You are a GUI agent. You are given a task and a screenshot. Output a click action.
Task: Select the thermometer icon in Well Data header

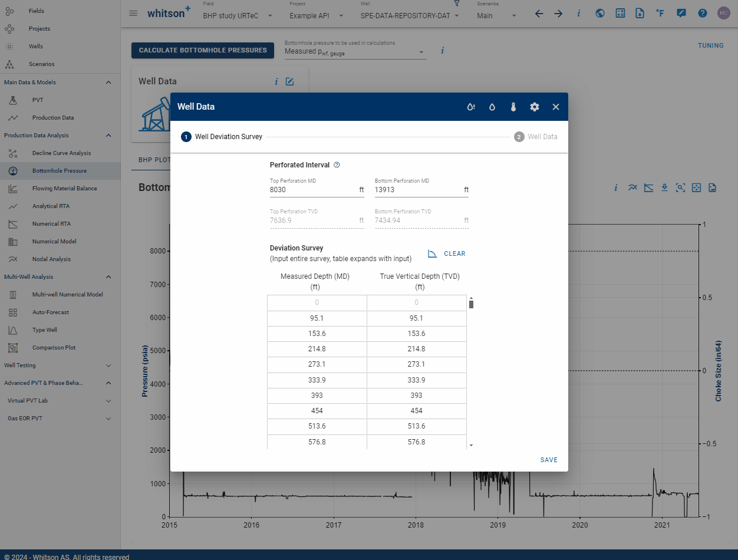click(513, 107)
